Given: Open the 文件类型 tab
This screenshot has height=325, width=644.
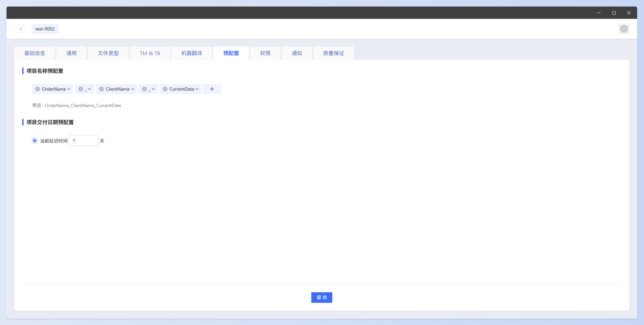Looking at the screenshot, I should pyautogui.click(x=108, y=53).
